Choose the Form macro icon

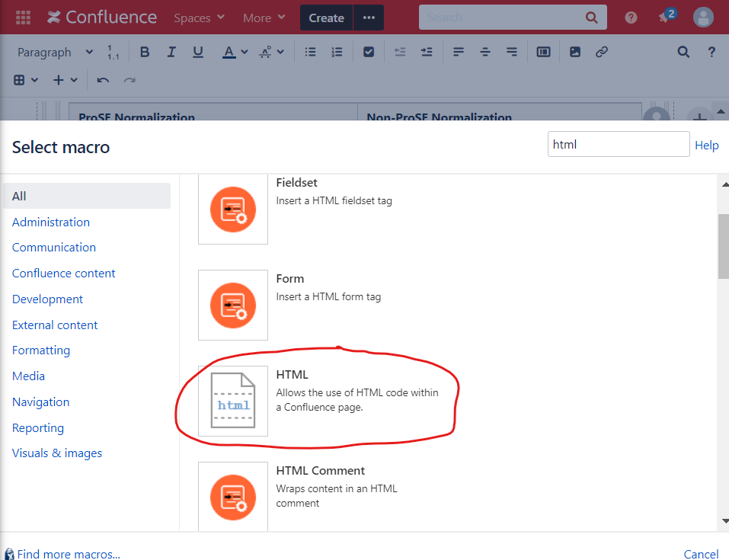[x=233, y=305]
